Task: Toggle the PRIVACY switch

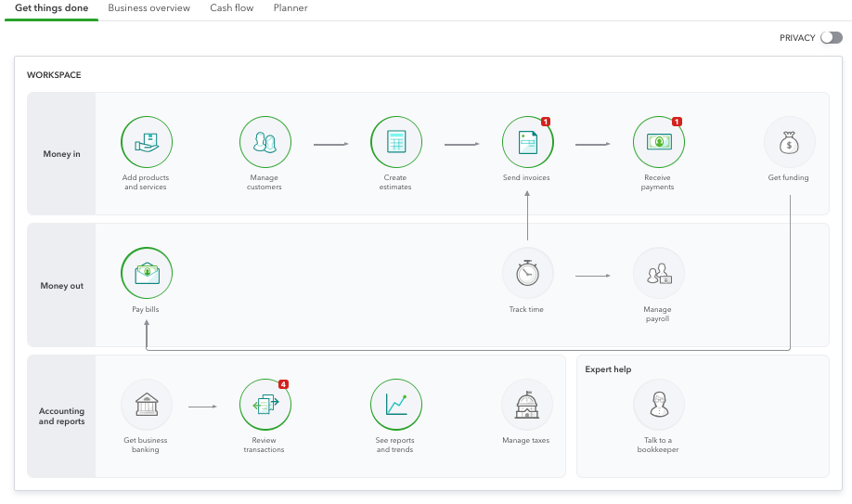Action: point(832,37)
